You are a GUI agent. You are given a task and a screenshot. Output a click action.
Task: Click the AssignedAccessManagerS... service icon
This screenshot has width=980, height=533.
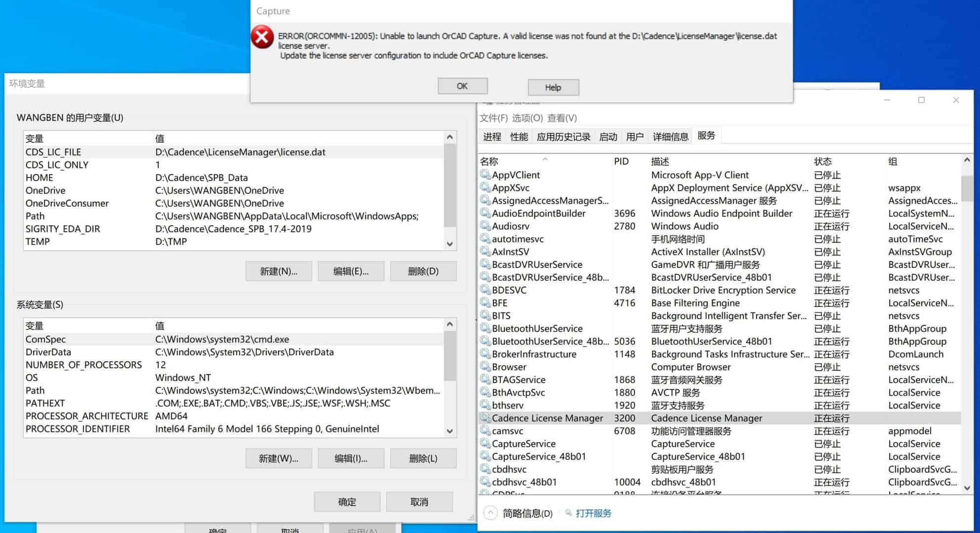pyautogui.click(x=485, y=200)
